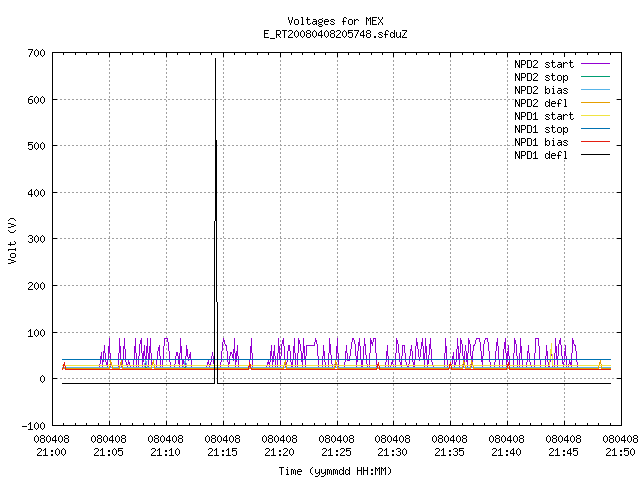Click the '21:00' x-axis time label

click(x=51, y=452)
